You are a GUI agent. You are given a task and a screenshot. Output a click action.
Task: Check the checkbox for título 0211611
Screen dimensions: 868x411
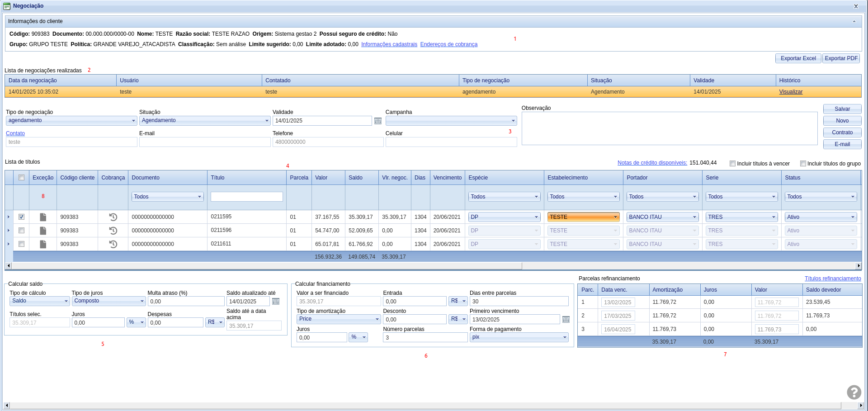(21, 244)
